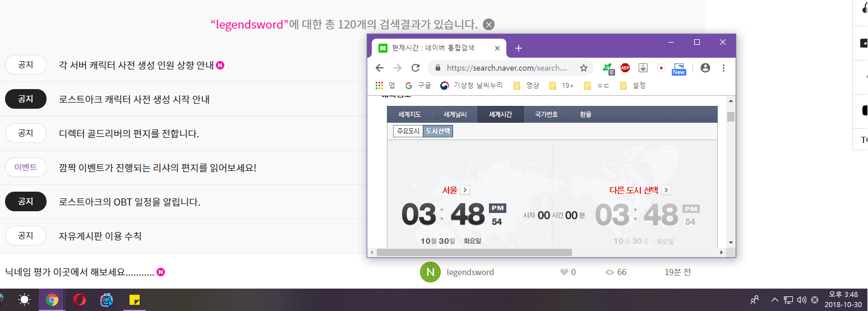Click the horizontal scrollbar of the Chrome page
This screenshot has height=311, width=868.
point(505,253)
